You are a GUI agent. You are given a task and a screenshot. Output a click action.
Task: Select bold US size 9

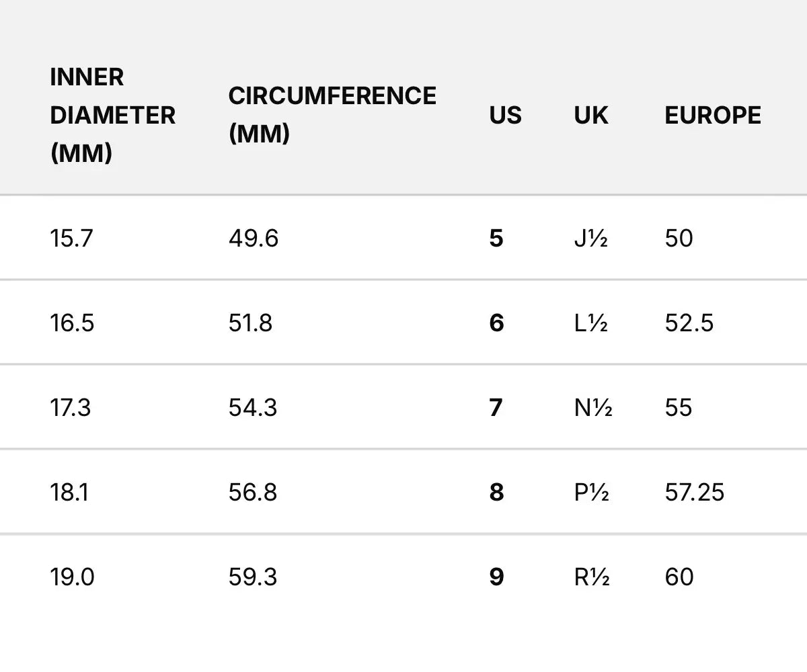click(x=496, y=577)
